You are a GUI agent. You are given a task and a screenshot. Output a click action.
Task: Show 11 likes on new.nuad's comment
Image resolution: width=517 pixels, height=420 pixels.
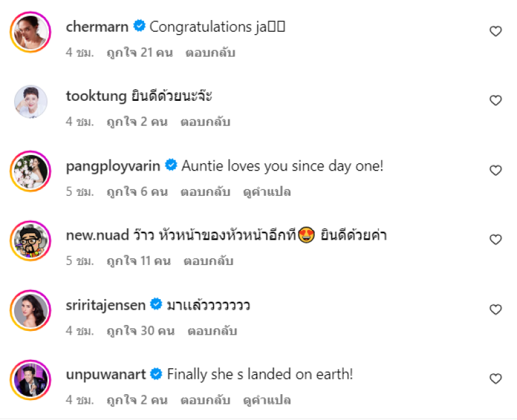pos(139,261)
